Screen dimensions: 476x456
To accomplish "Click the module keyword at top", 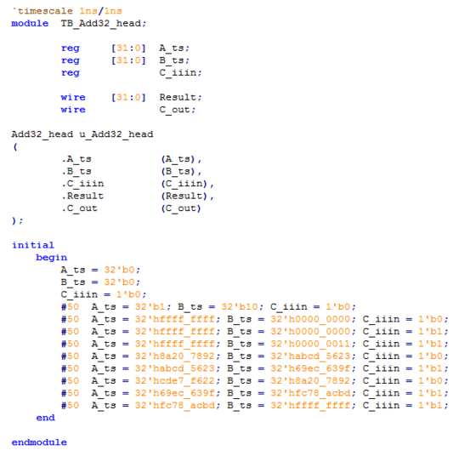I will point(30,23).
